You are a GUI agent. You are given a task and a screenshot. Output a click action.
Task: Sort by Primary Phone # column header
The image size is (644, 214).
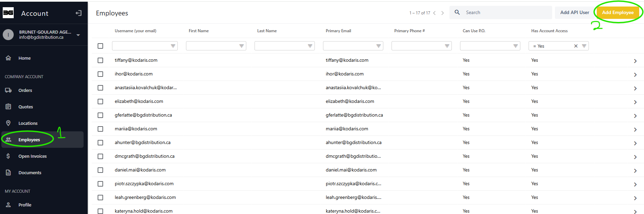click(x=409, y=31)
